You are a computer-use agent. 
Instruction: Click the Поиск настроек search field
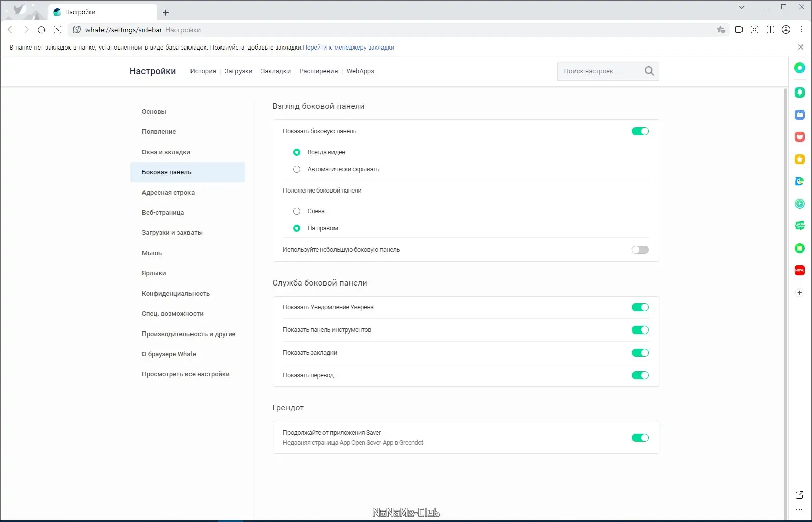pos(600,71)
